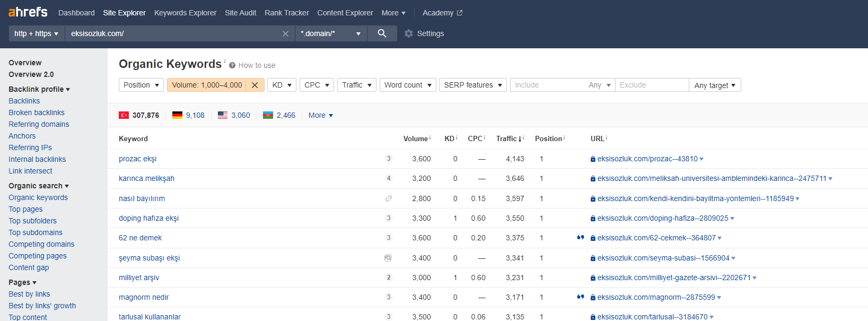
Task: Show SERP features for doping hafıza ekşi
Action: click(x=389, y=218)
